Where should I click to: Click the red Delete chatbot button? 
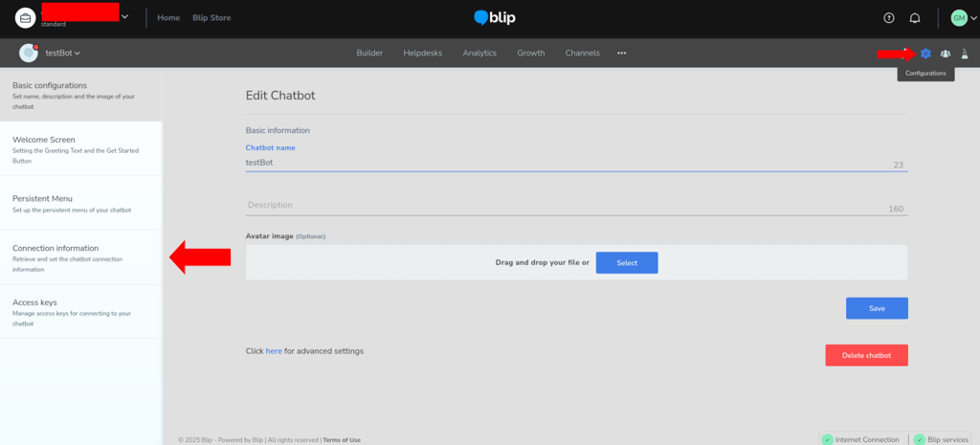tap(866, 355)
